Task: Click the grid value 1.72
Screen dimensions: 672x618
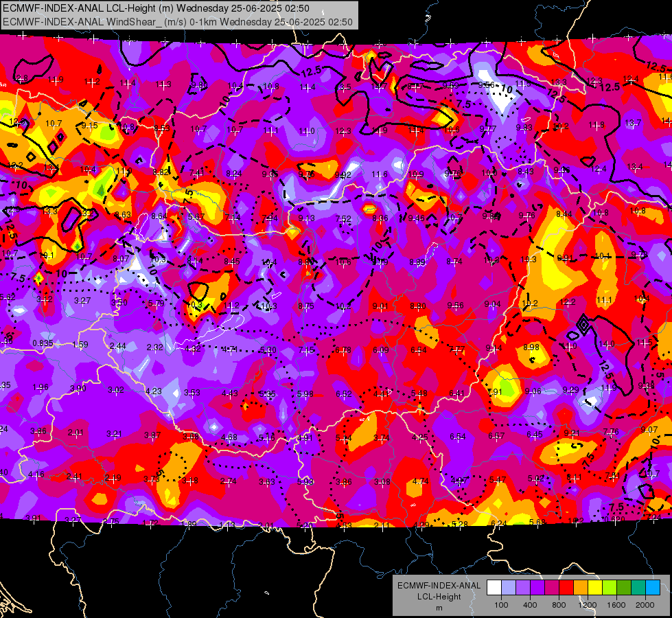Action: 150,523
